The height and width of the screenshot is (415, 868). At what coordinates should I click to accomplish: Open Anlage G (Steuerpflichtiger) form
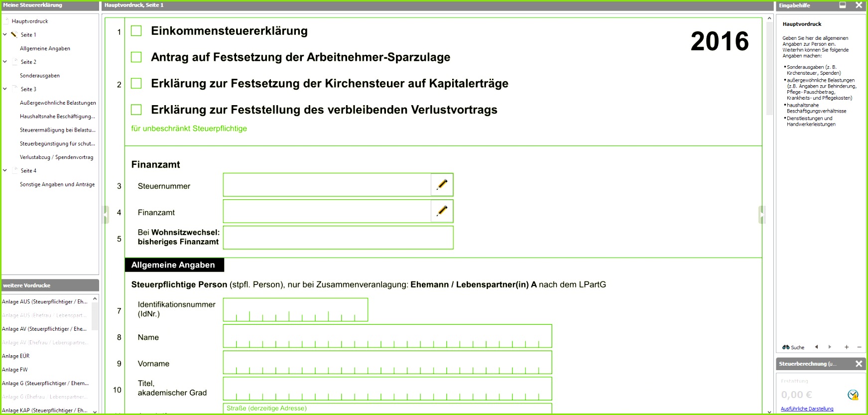[x=45, y=383]
